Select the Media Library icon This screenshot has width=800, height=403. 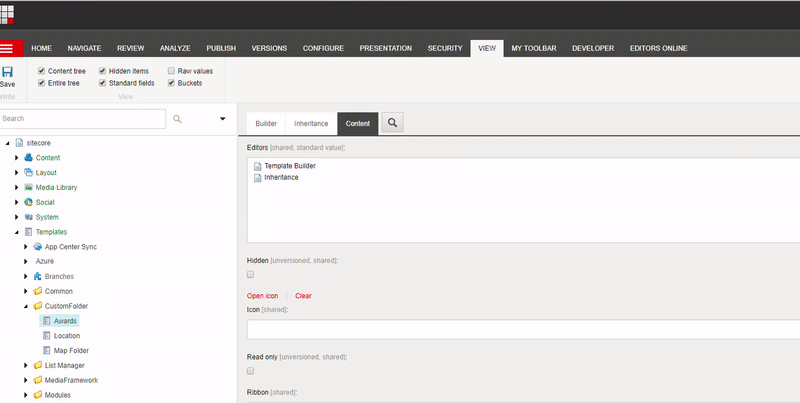pyautogui.click(x=28, y=187)
